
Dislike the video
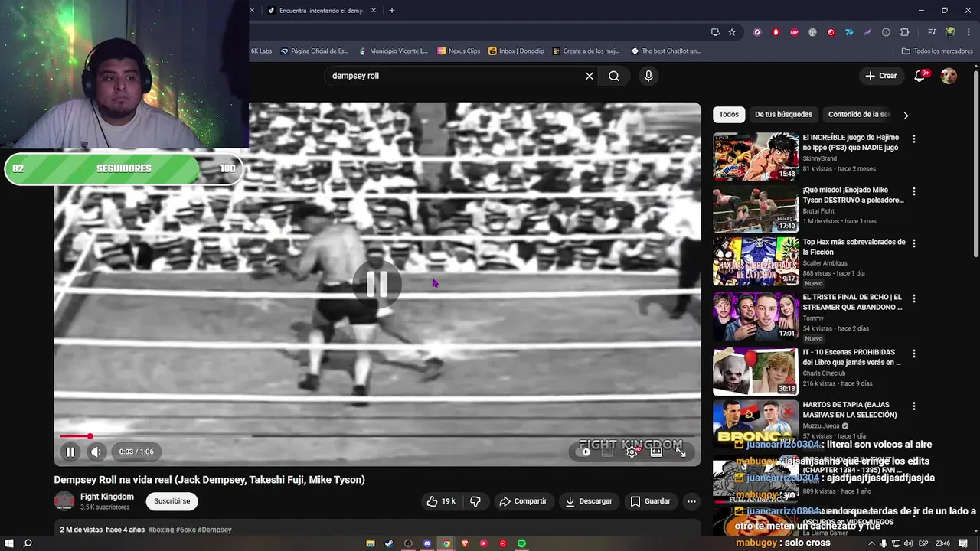pyautogui.click(x=475, y=501)
